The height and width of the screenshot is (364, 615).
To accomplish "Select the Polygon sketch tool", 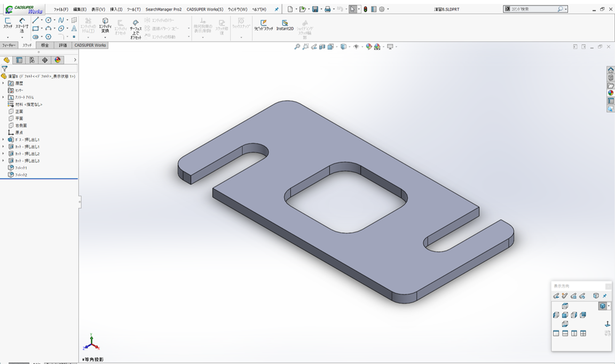I will click(x=48, y=36).
